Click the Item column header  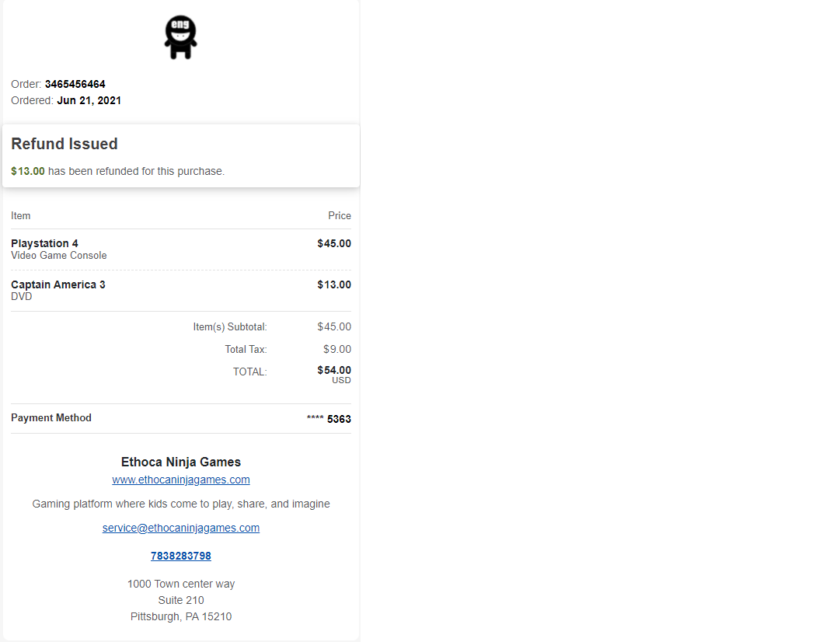tap(21, 215)
